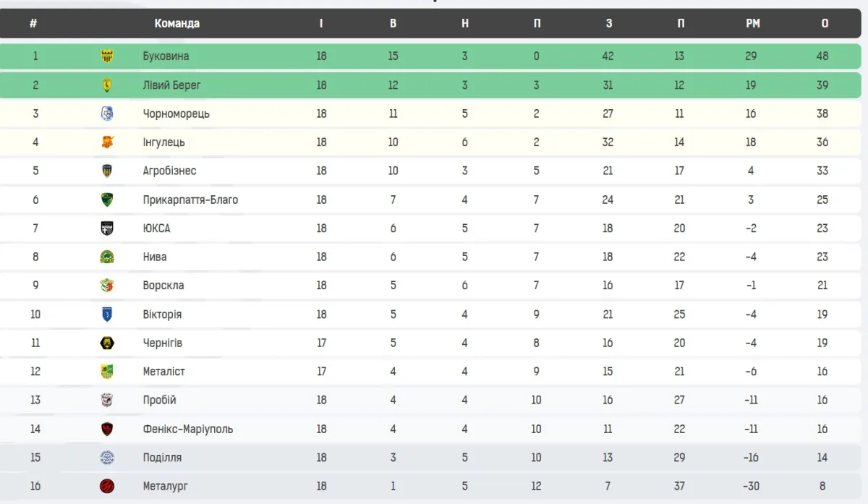This screenshot has height=504, width=868.
Task: Click the Буковина team logo icon
Action: pos(107,56)
